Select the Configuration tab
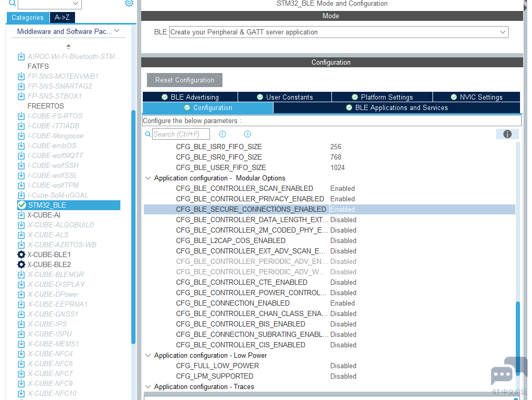The image size is (532, 400). click(x=208, y=107)
